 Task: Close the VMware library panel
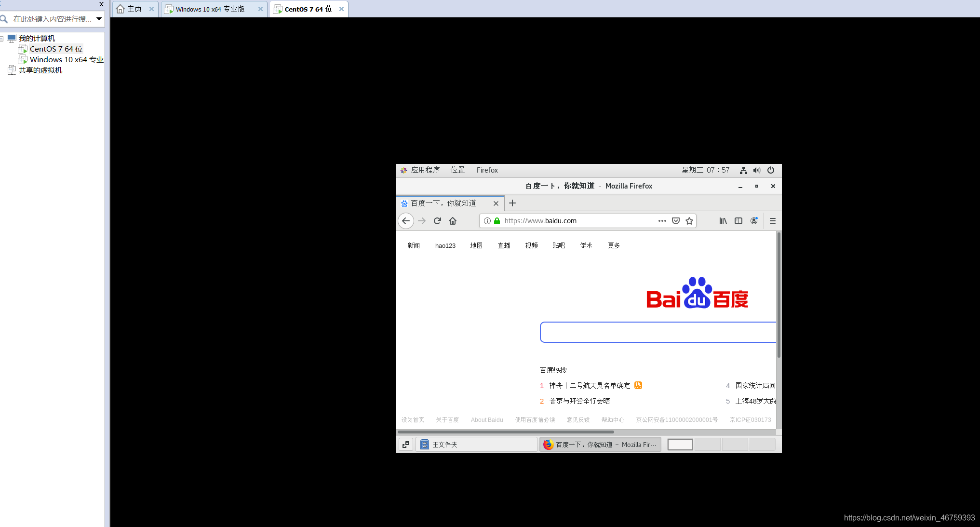pos(101,4)
